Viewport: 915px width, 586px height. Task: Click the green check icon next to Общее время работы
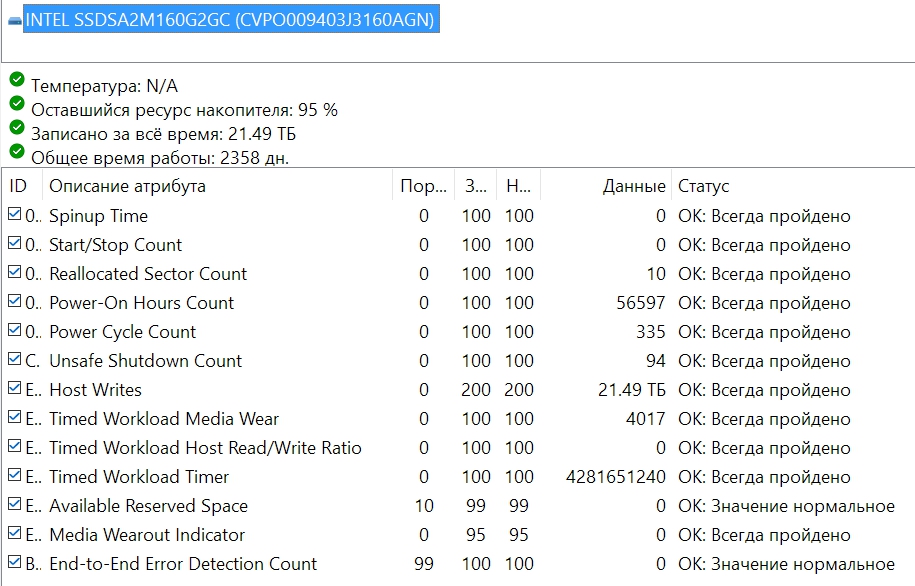[x=17, y=151]
